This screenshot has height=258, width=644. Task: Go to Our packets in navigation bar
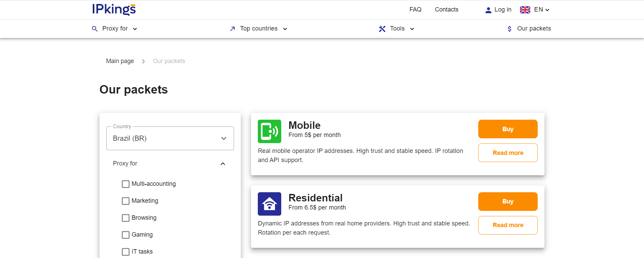[x=529, y=29]
